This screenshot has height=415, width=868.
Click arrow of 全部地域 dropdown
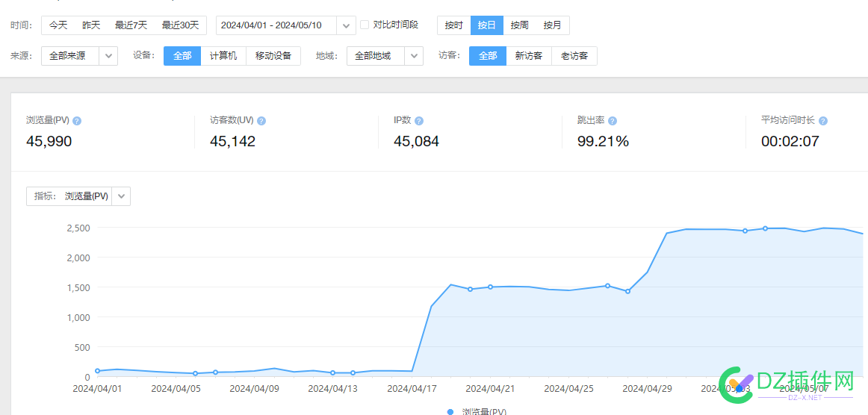tap(414, 56)
